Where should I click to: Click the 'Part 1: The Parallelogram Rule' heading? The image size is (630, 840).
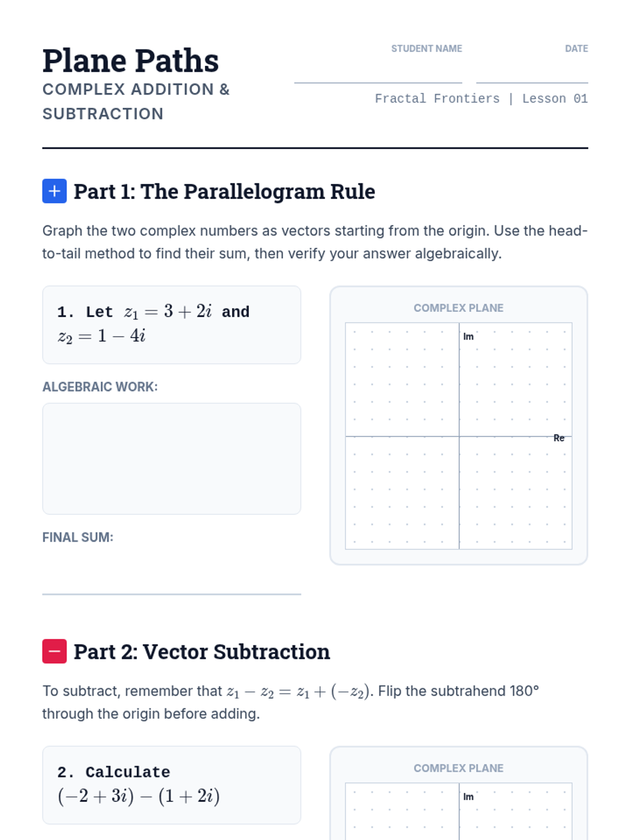click(x=224, y=192)
